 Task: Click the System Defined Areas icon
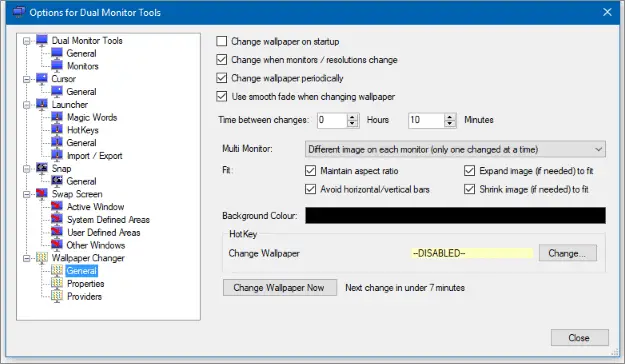tap(57, 219)
